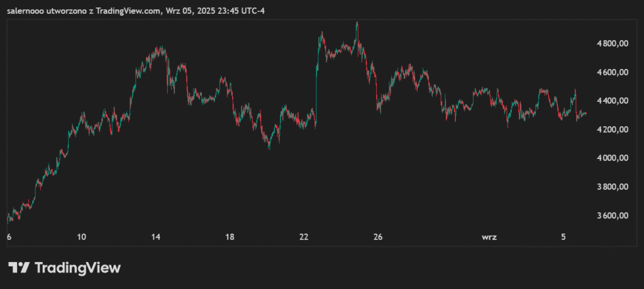Click date label 22 on time axis
The image size is (644, 289).
click(x=304, y=237)
